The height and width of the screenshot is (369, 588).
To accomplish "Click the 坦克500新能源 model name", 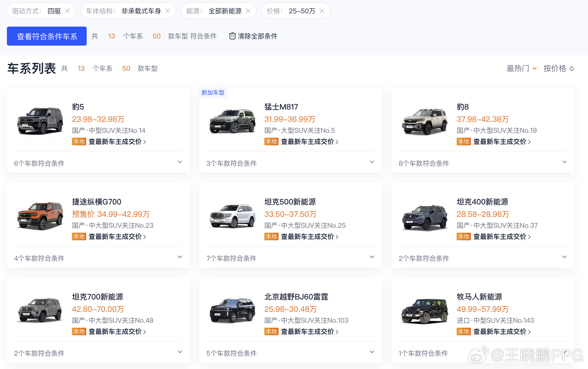I will 290,202.
